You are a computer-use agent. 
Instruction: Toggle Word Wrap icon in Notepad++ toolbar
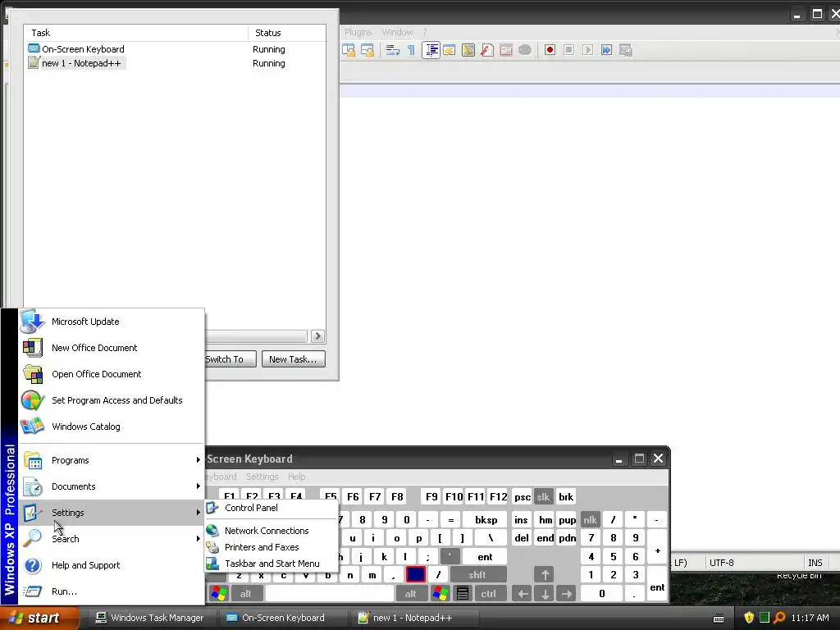(393, 50)
